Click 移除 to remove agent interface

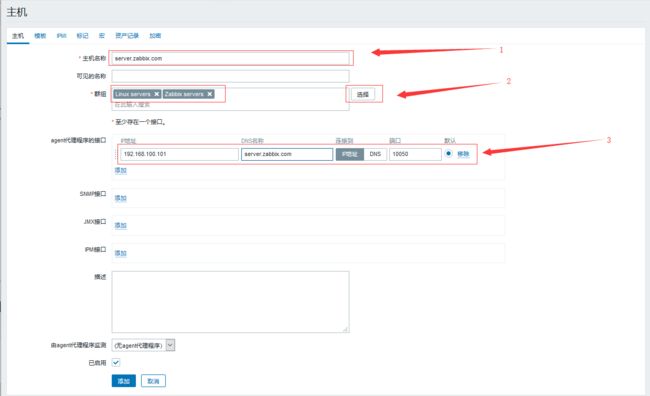463,154
